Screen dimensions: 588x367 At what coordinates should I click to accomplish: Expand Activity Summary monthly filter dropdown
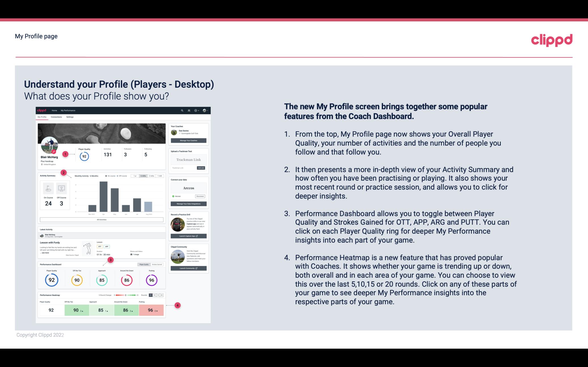coord(143,176)
